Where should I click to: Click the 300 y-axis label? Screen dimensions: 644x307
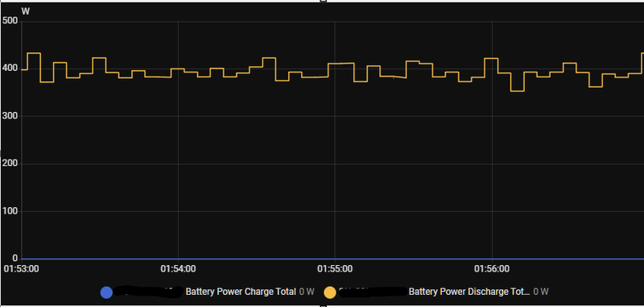coord(10,116)
